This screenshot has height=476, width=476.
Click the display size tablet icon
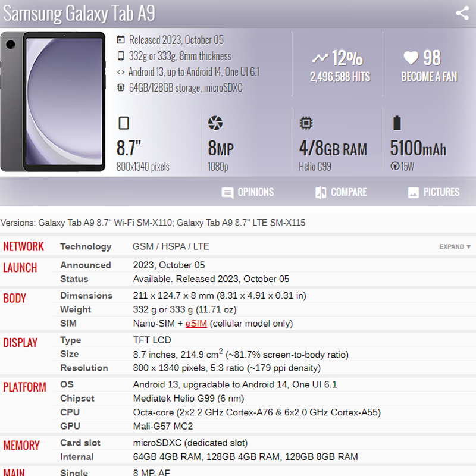[124, 123]
